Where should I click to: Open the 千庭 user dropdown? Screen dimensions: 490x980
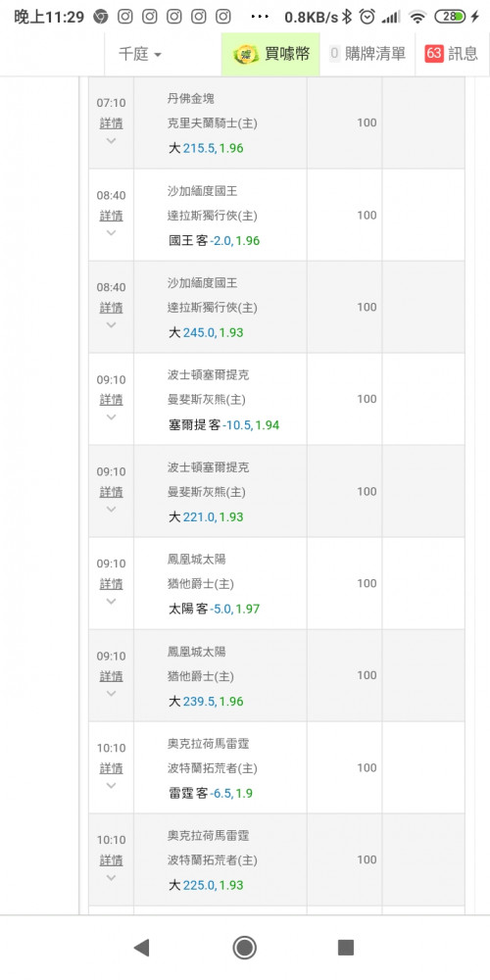tap(140, 54)
